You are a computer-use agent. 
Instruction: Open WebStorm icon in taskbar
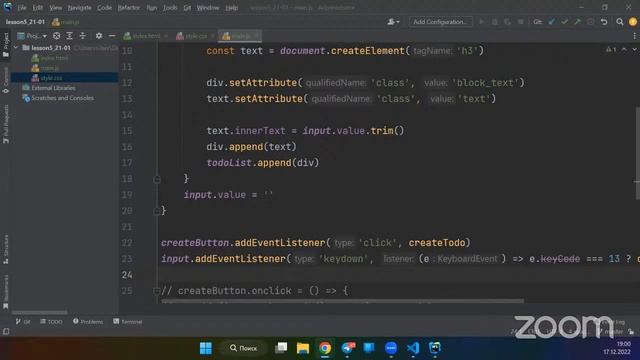(435, 348)
